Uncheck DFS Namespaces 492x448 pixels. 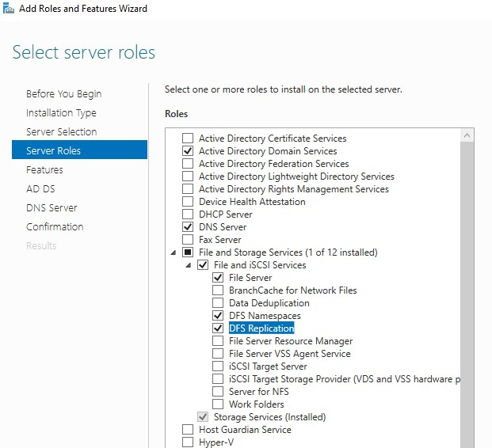coord(218,315)
